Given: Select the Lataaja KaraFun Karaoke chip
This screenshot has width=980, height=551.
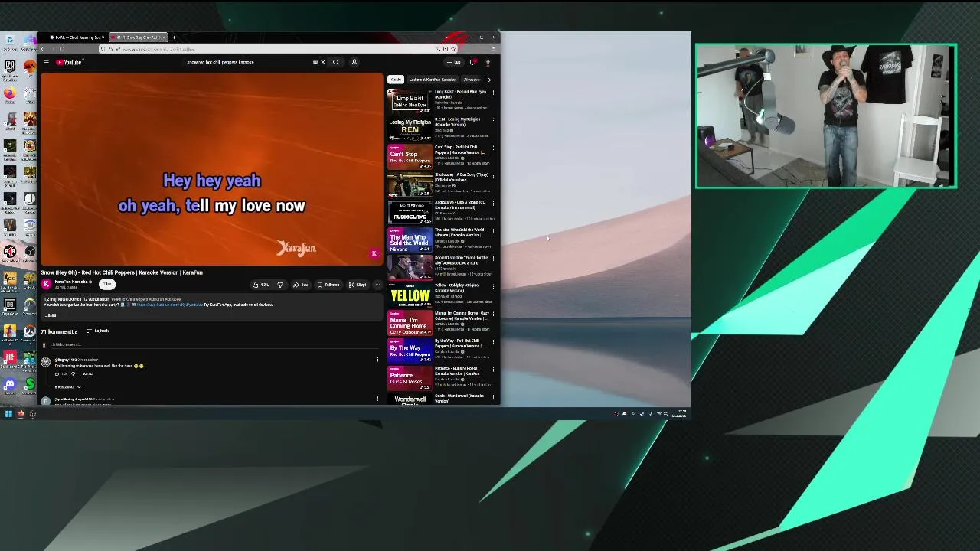Looking at the screenshot, I should (x=432, y=80).
